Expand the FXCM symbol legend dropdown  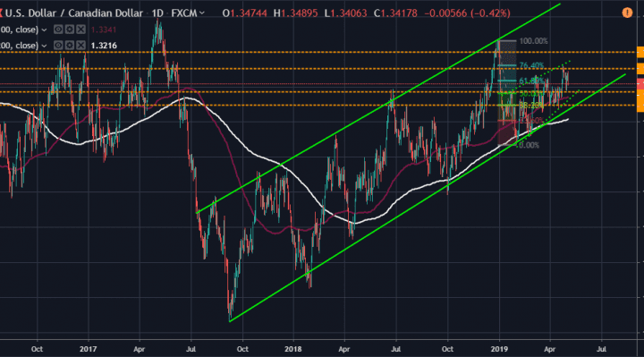(201, 13)
